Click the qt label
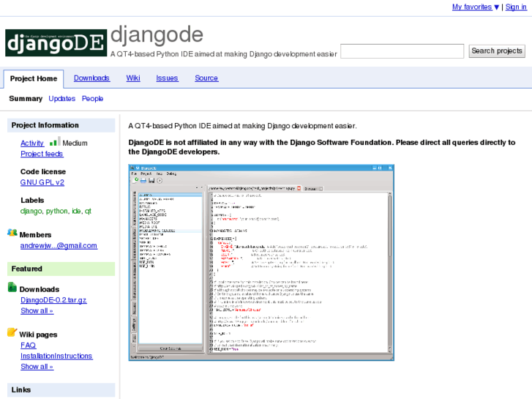 (x=88, y=212)
